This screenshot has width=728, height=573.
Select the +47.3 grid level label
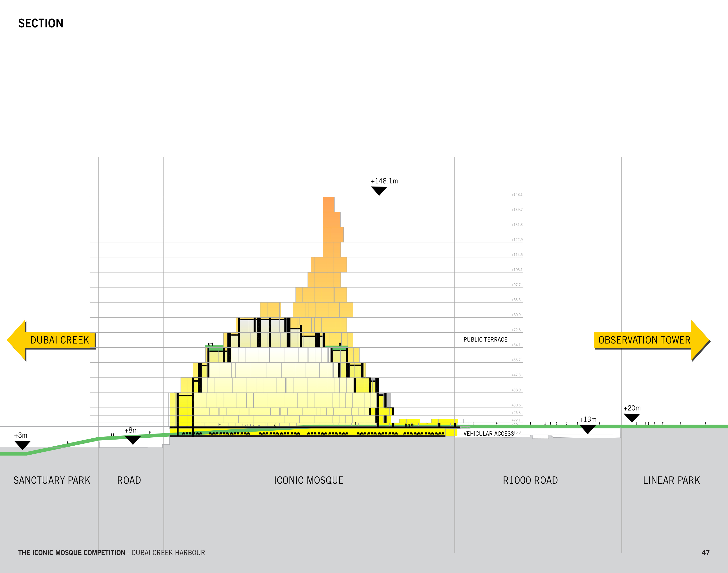(x=516, y=375)
